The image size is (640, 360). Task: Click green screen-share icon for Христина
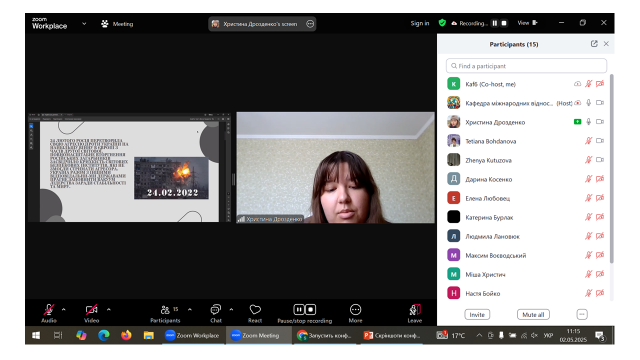[577, 122]
